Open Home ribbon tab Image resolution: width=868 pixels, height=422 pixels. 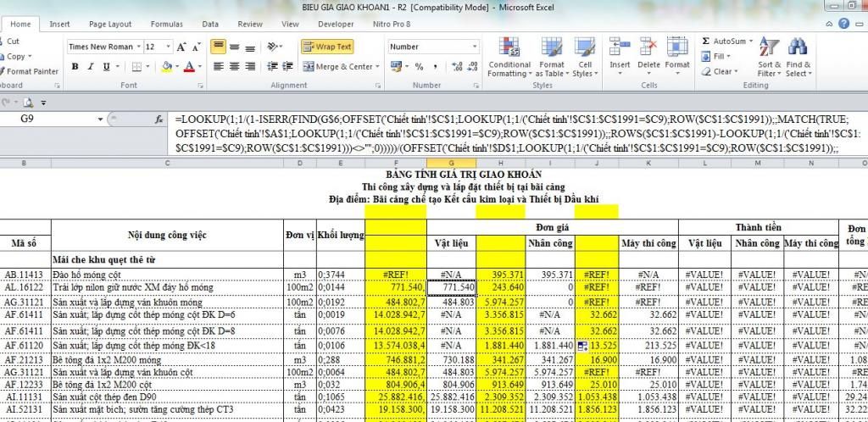20,25
